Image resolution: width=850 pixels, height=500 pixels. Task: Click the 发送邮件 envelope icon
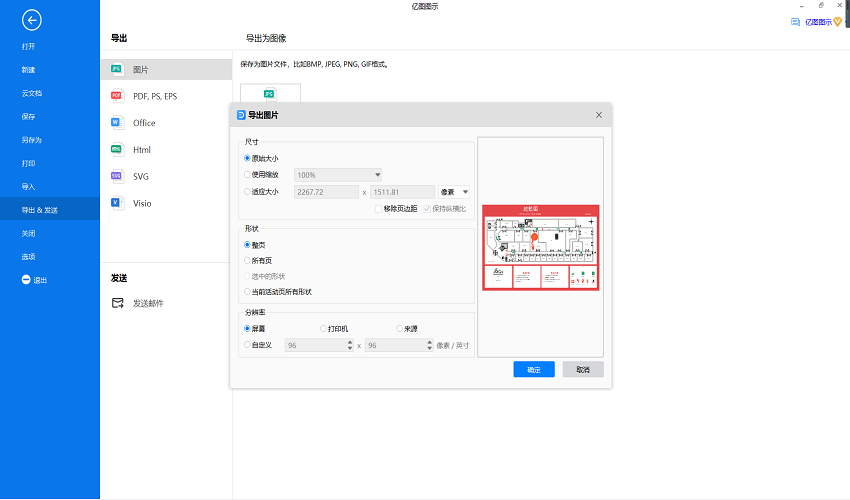coord(117,303)
